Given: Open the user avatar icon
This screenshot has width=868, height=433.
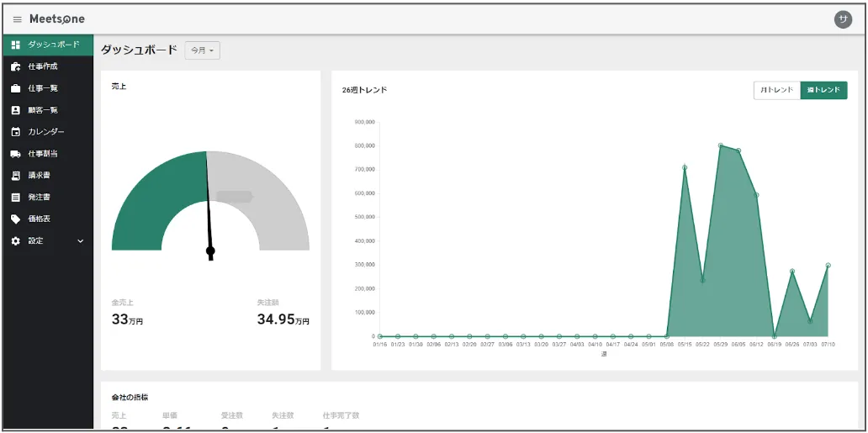Looking at the screenshot, I should click(x=842, y=19).
